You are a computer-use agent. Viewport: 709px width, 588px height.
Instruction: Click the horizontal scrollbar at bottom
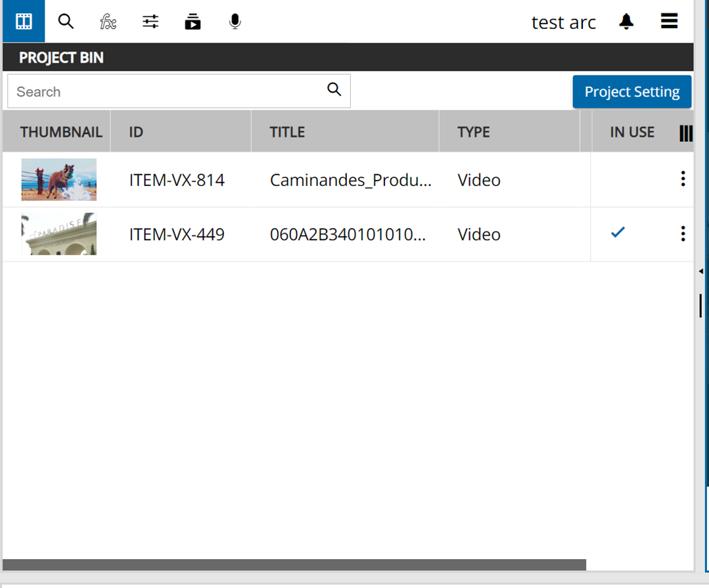[x=294, y=565]
